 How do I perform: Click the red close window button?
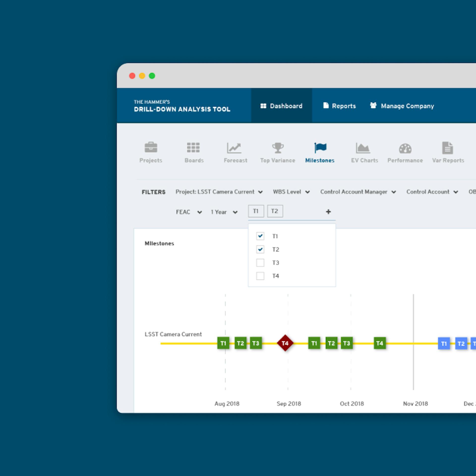(132, 76)
